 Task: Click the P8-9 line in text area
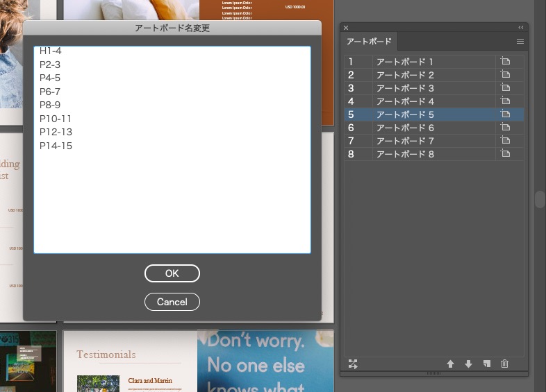tap(50, 105)
